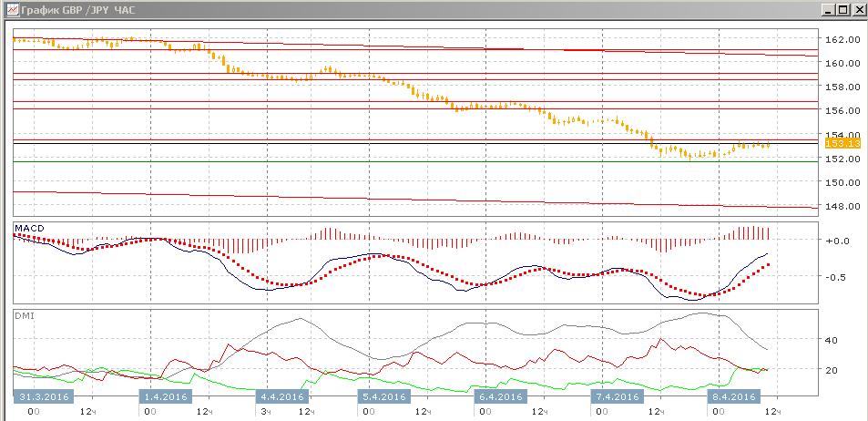The width and height of the screenshot is (868, 421).
Task: Click the 5.4.2016 date marker
Action: coord(385,397)
